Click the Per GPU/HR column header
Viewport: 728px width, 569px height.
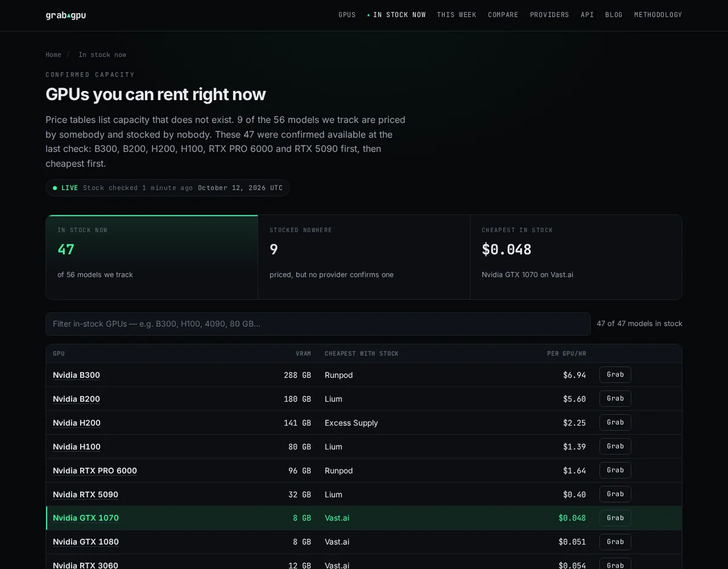(x=567, y=354)
